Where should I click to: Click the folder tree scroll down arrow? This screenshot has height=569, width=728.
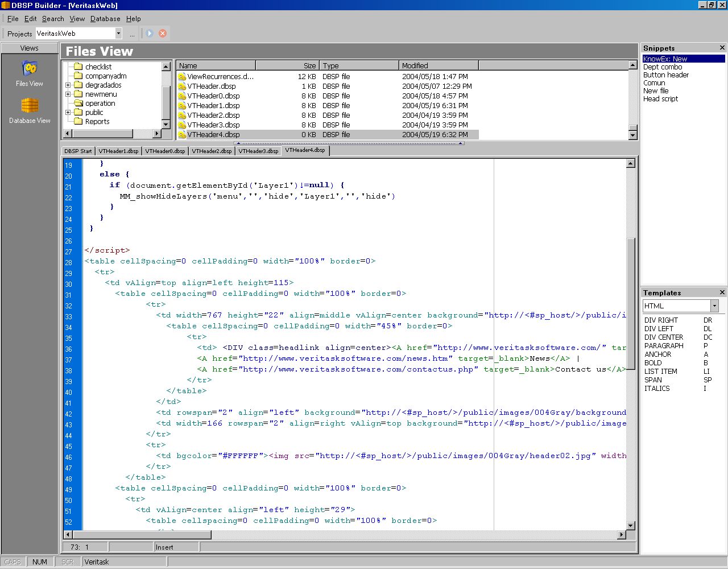166,124
